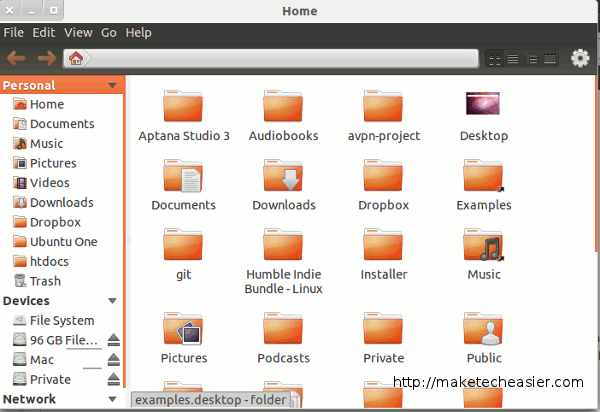Go to Downloads in the sidebar
The height and width of the screenshot is (412, 600).
coord(60,203)
